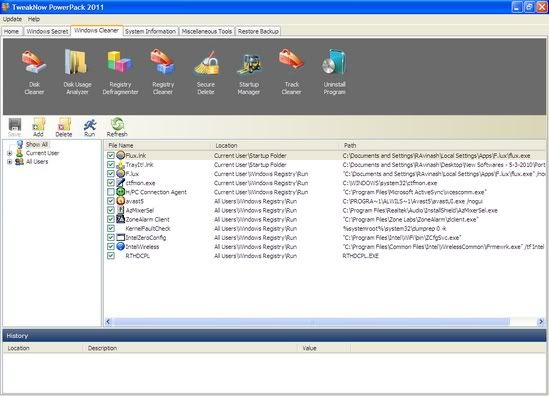Uncheck the TrayIt!.lnk entry
549x396 pixels.
point(111,165)
